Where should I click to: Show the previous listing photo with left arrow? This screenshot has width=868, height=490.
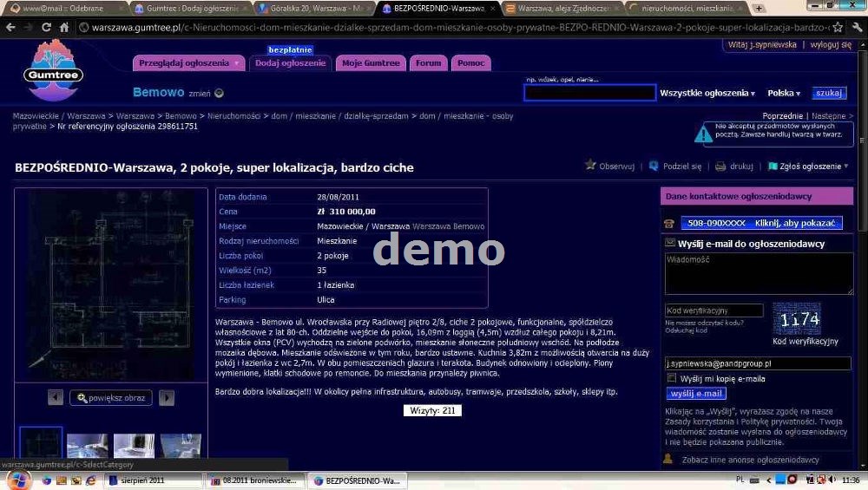(56, 397)
